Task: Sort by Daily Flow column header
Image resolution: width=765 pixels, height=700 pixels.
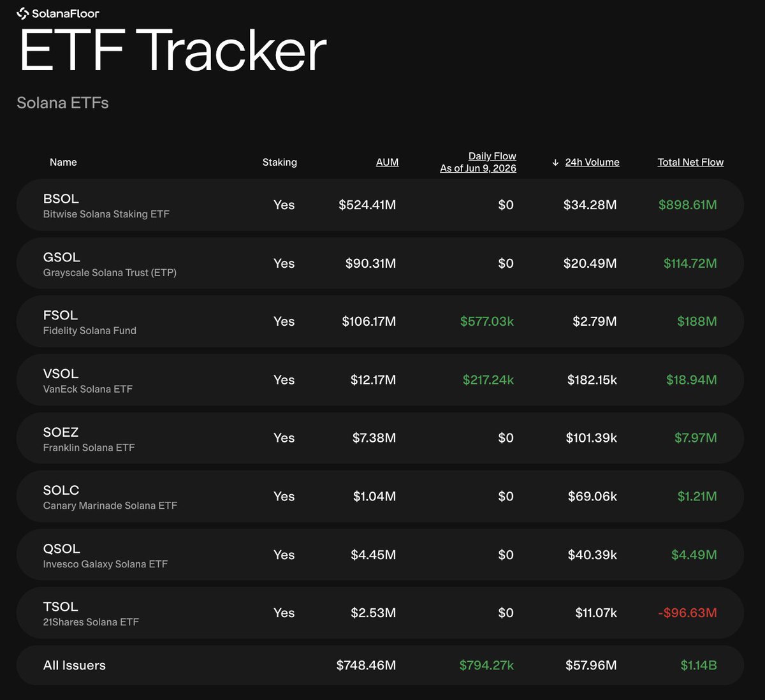Action: point(478,162)
